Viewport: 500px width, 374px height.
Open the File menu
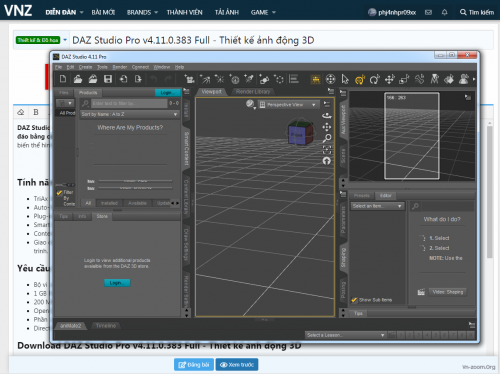(58, 67)
